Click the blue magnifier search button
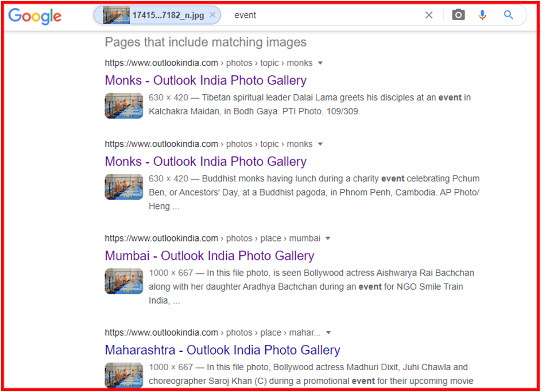Image resolution: width=542 pixels, height=392 pixels. (508, 15)
